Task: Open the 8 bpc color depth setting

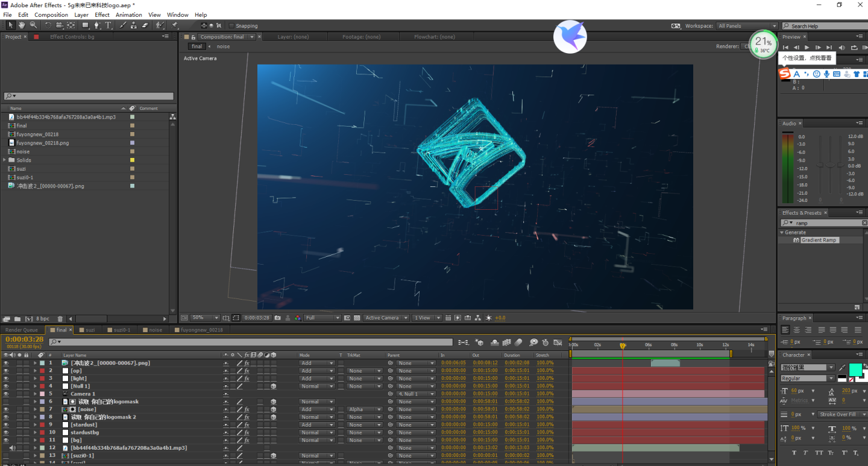Action: tap(43, 318)
